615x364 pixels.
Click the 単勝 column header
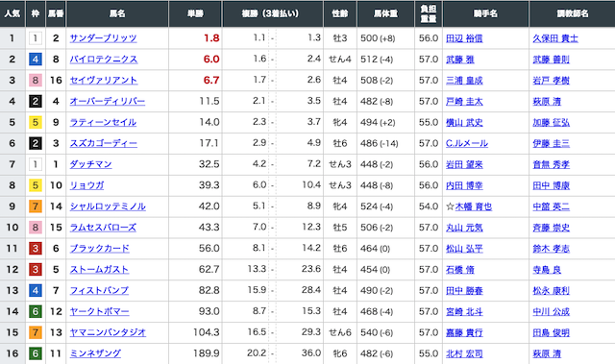pyautogui.click(x=195, y=13)
